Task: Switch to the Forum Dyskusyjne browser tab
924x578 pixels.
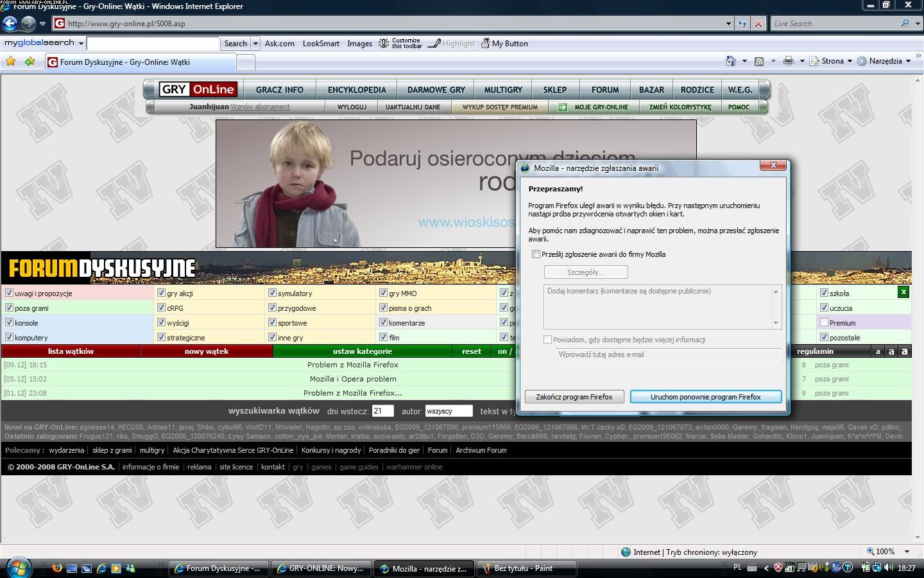Action: (140, 62)
